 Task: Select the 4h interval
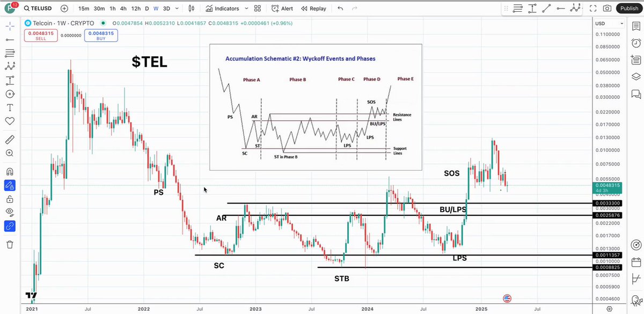(x=123, y=9)
